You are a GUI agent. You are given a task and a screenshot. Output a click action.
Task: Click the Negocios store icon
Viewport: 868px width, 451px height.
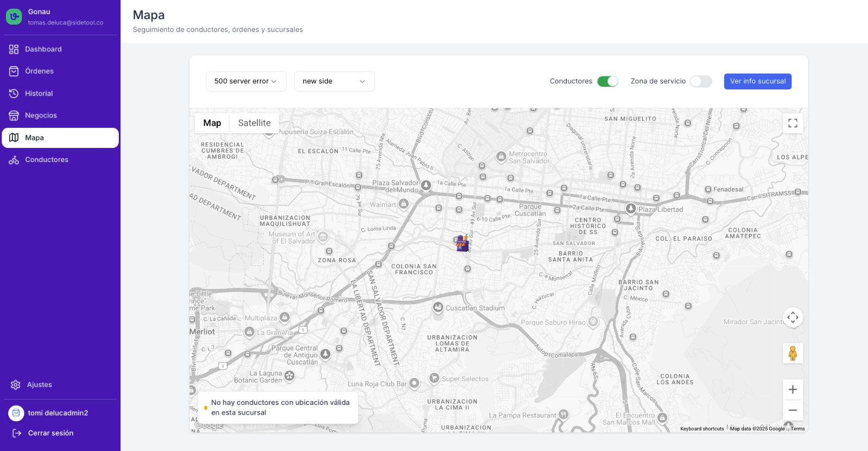point(14,115)
